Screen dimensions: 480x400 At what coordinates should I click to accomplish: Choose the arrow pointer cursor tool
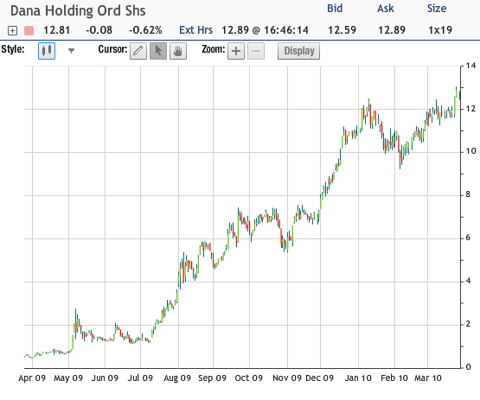158,51
